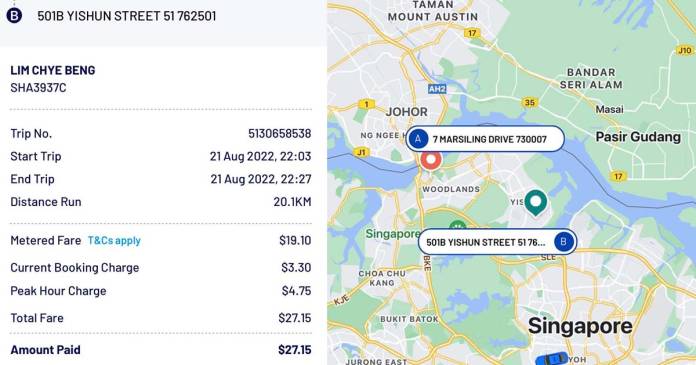
Task: Click the AH2 highway shield on map
Action: coord(437,88)
